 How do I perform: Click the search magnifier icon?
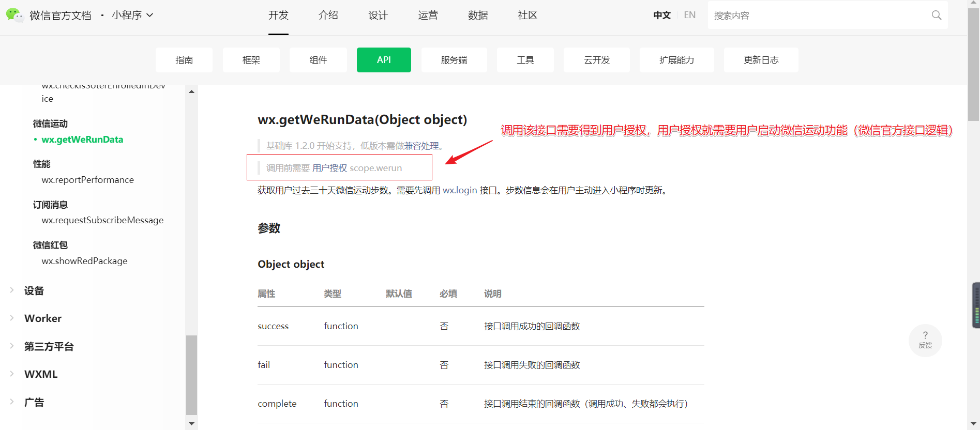point(936,15)
